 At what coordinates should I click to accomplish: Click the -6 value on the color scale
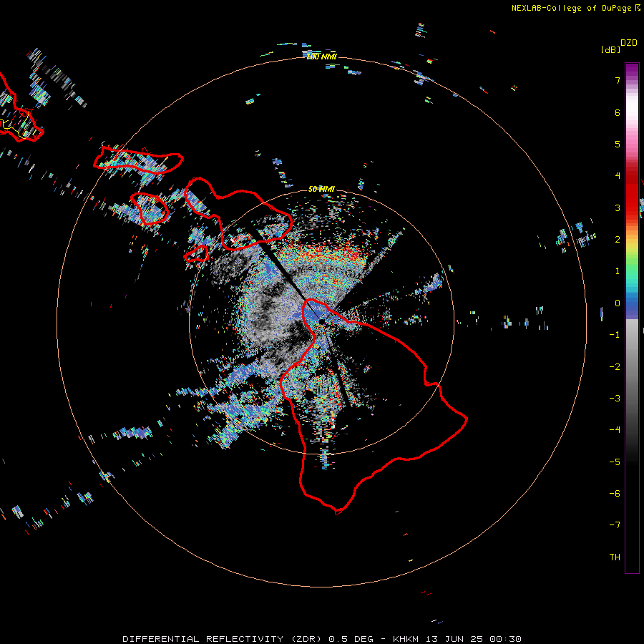tap(615, 494)
